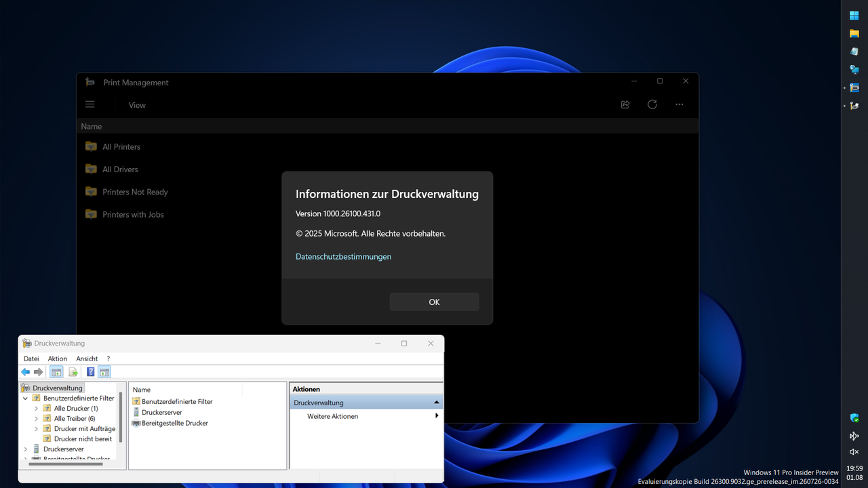Screen dimensions: 868x488
Task: Click the share icon in Print Management
Action: point(625,104)
